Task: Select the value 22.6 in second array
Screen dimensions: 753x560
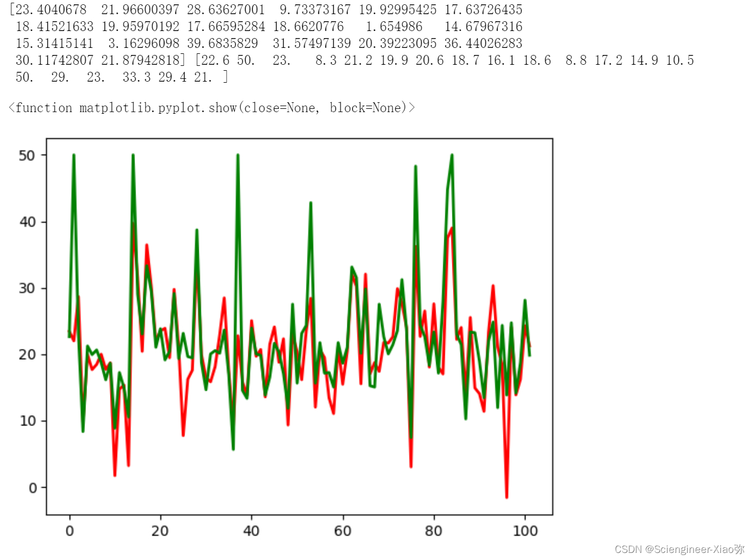Action: click(x=216, y=60)
